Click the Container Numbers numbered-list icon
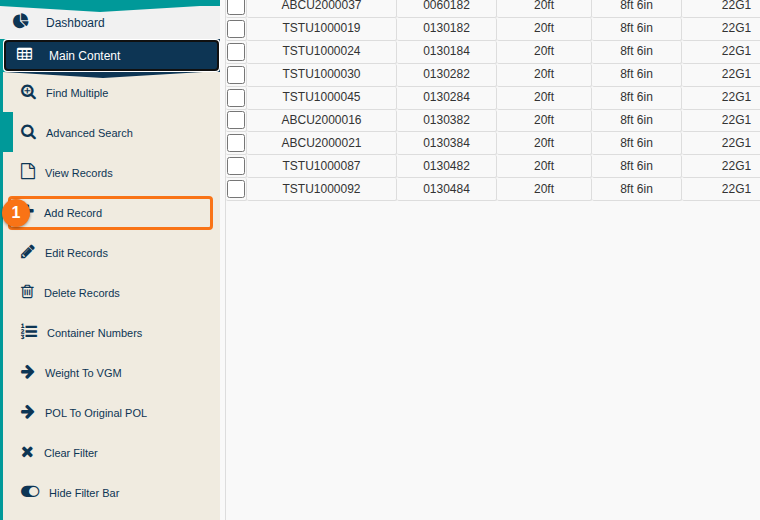Image resolution: width=760 pixels, height=520 pixels. tap(29, 331)
